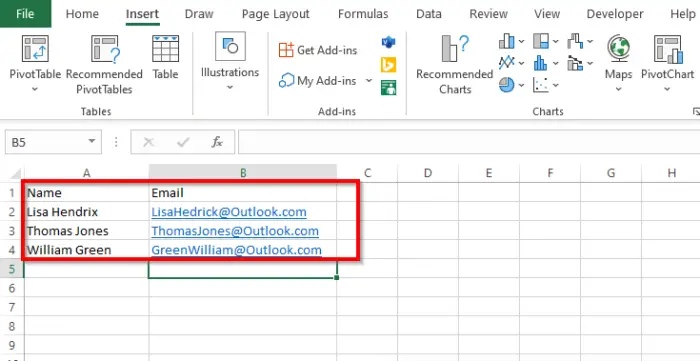Open the My Add-ins dropdown arrow
The height and width of the screenshot is (361, 700).
point(369,81)
